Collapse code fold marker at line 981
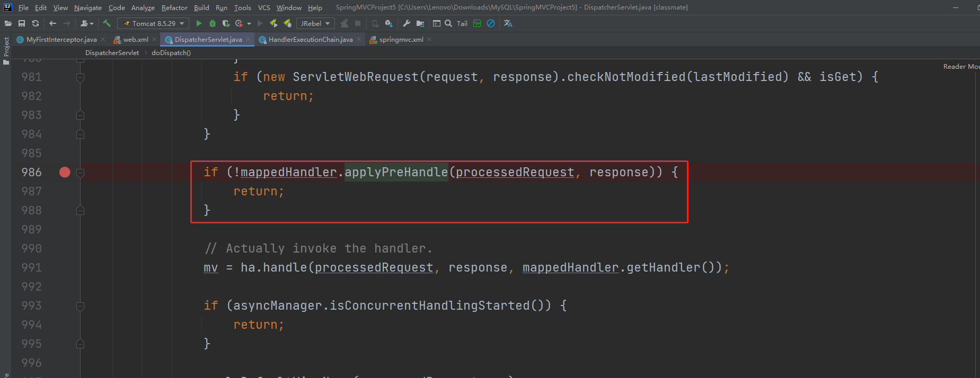Screen dimensions: 980x378 point(80,77)
